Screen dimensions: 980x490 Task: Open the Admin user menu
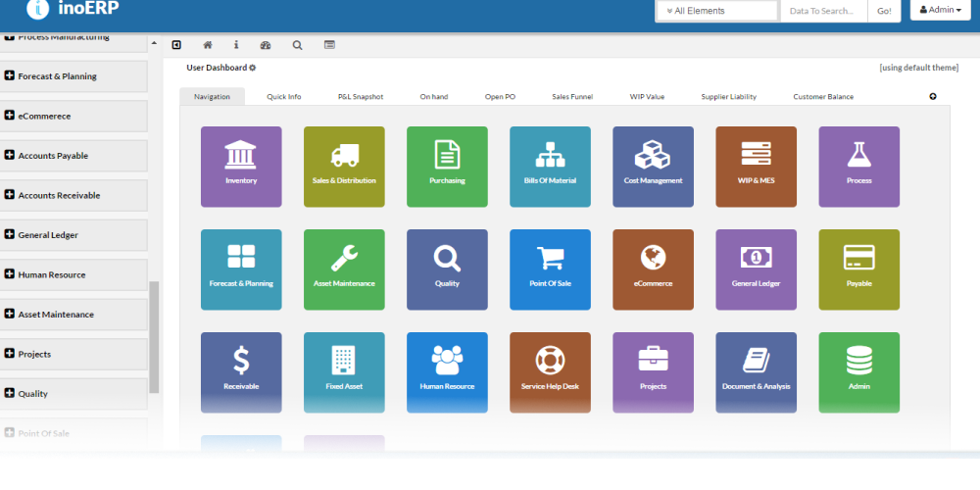point(940,10)
